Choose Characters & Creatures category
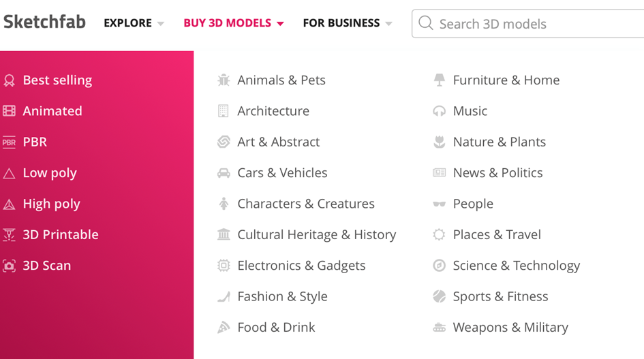Viewport: 644px width, 359px height. pyautogui.click(x=305, y=204)
